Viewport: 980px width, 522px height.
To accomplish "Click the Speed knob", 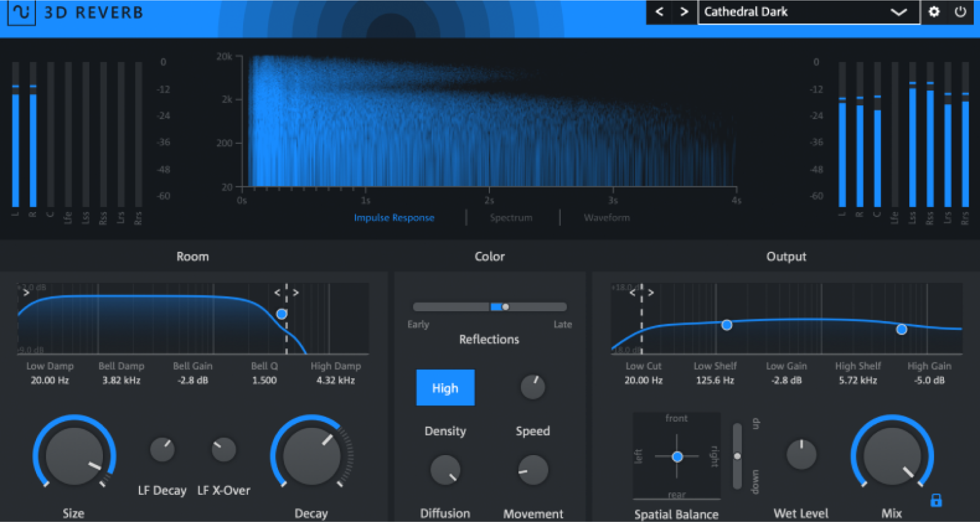I will click(533, 386).
